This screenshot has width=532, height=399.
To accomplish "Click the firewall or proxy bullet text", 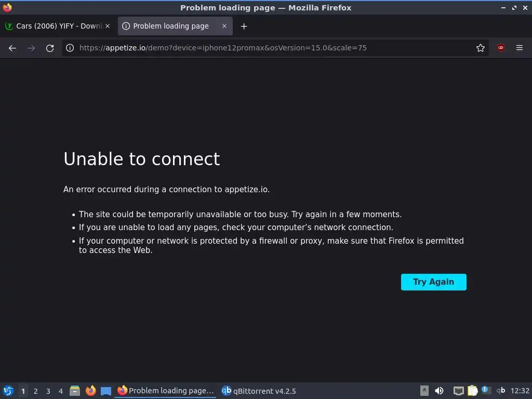I will tap(271, 245).
